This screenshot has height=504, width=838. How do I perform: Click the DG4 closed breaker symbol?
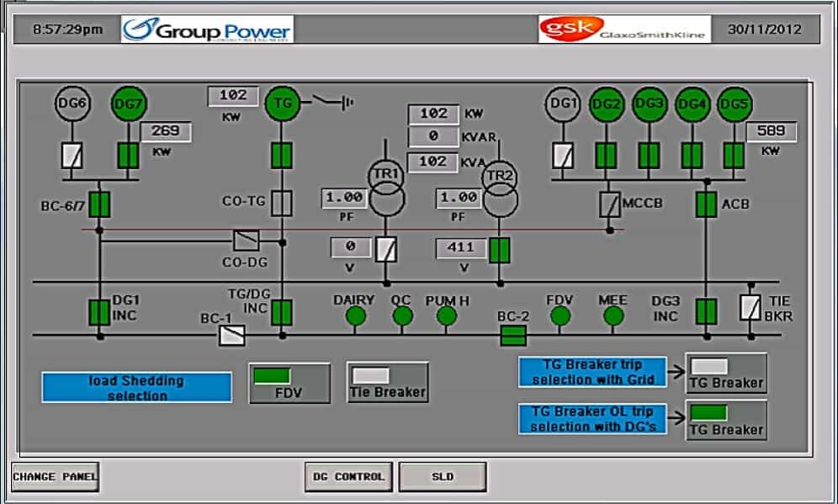pos(692,156)
